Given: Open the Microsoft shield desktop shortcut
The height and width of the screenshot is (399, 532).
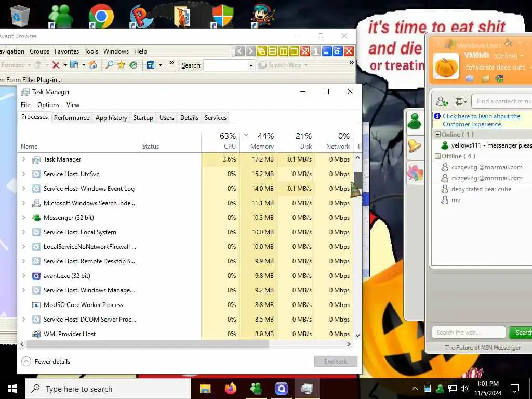Looking at the screenshot, I should 222,16.
